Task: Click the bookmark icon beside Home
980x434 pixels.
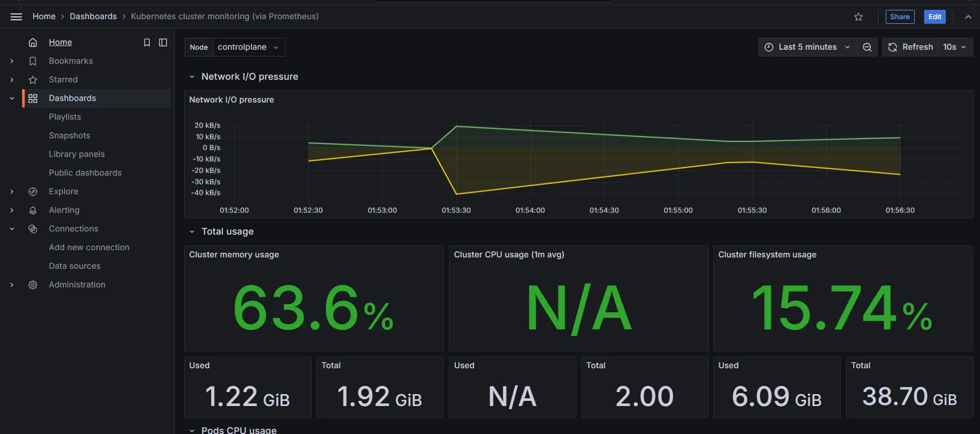Action: coord(147,42)
